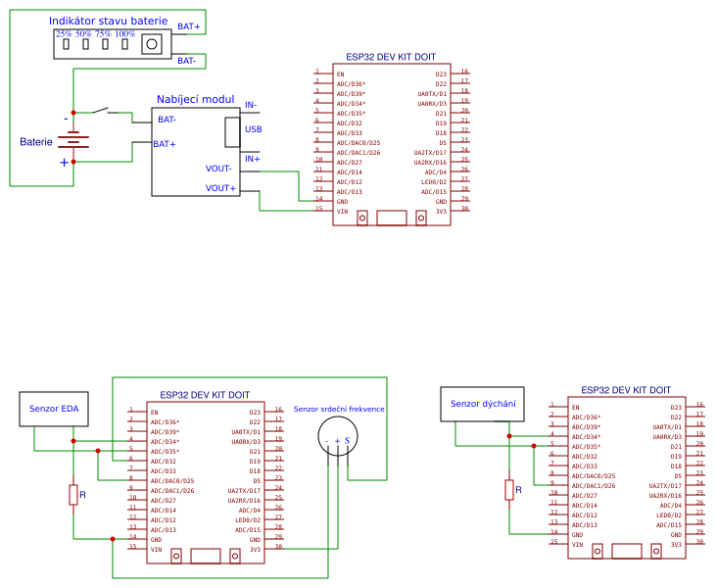Screen dimensions: 717x588
Task: Click the IN- terminal label
Action: (x=251, y=105)
